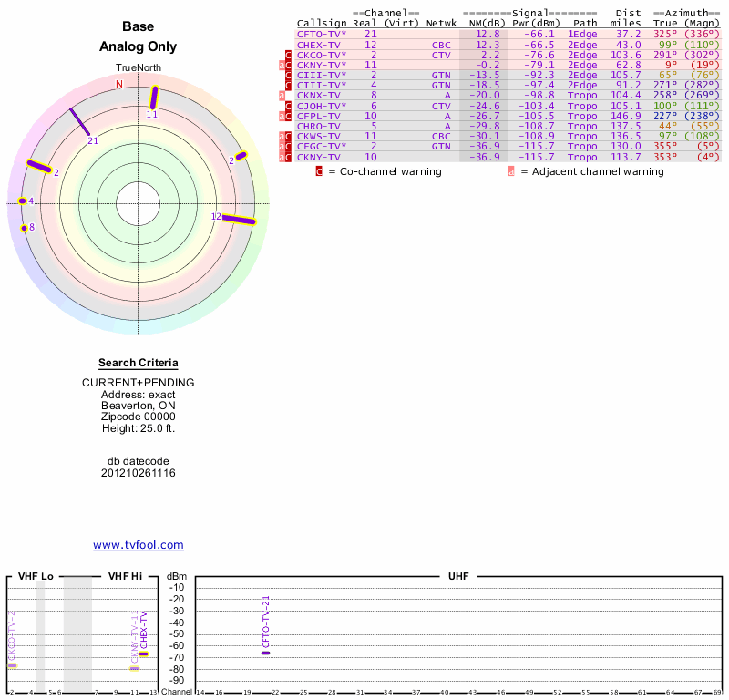Click the co-channel warning icon next to CJOH-TV

[289, 106]
